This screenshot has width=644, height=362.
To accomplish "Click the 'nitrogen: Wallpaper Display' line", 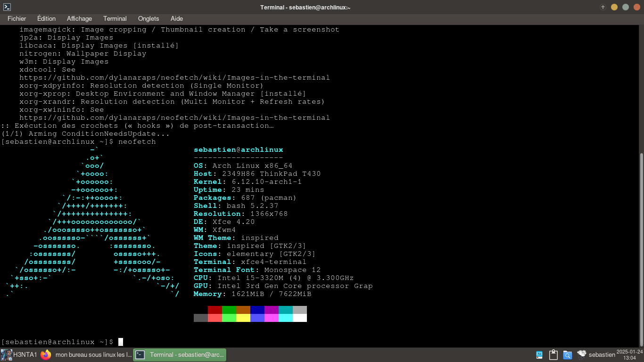I will click(83, 53).
